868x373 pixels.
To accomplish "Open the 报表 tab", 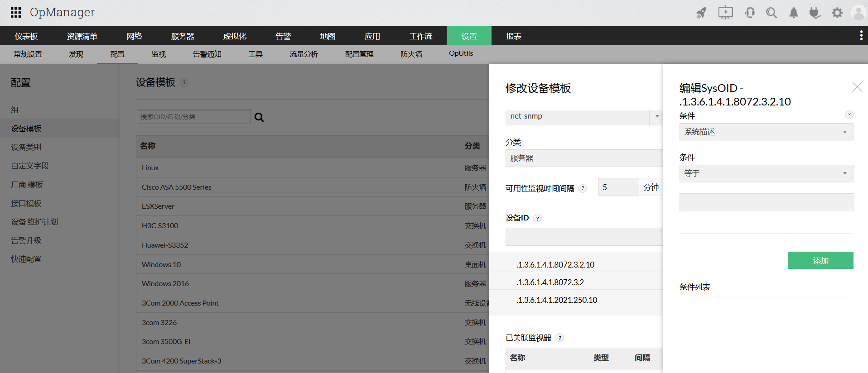I will click(514, 36).
